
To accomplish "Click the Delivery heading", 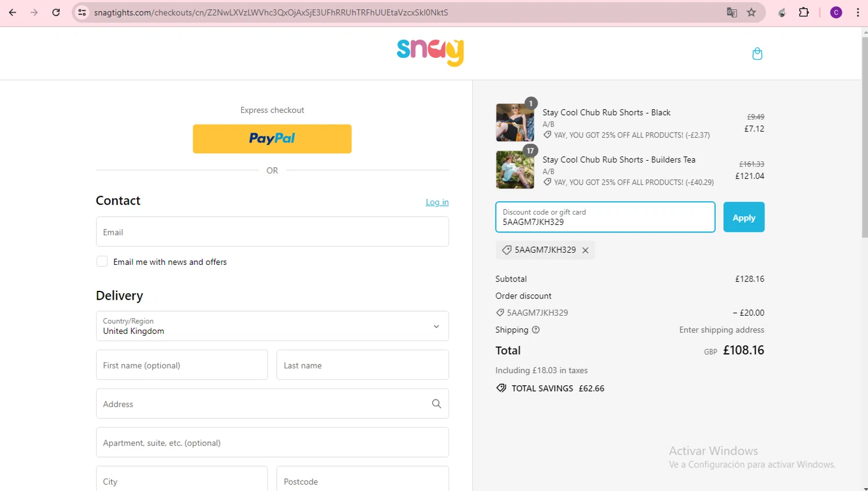I will click(119, 296).
